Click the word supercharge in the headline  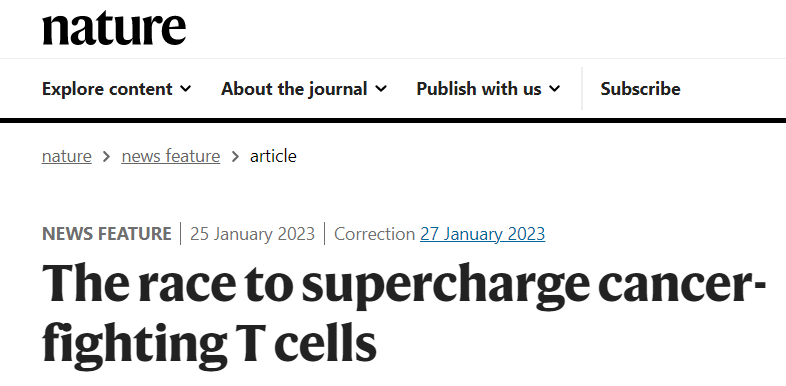click(446, 285)
